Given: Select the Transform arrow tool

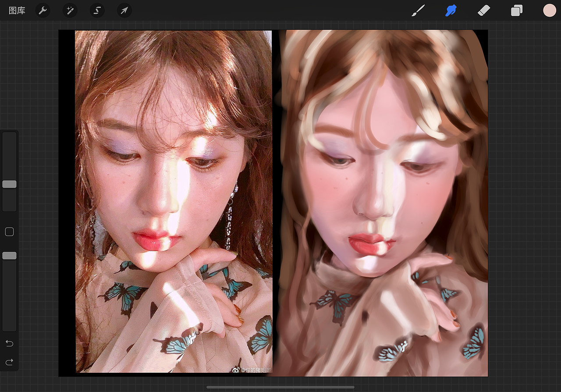Looking at the screenshot, I should tap(124, 11).
